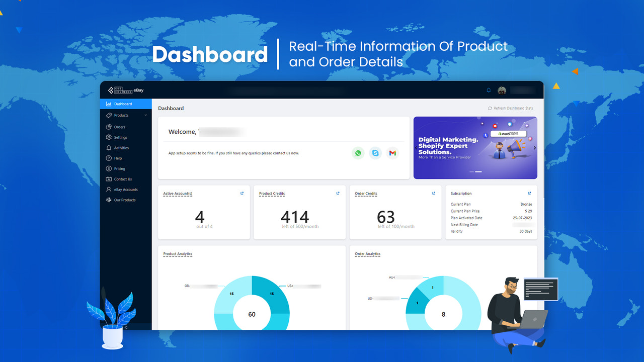644x362 pixels.
Task: Click the profile avatar in the header
Action: [502, 90]
